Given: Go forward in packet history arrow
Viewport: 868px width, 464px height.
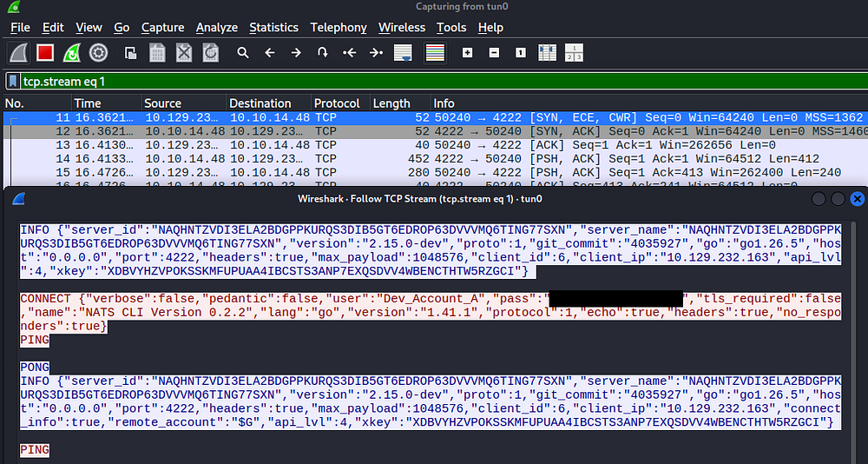Looking at the screenshot, I should [296, 53].
